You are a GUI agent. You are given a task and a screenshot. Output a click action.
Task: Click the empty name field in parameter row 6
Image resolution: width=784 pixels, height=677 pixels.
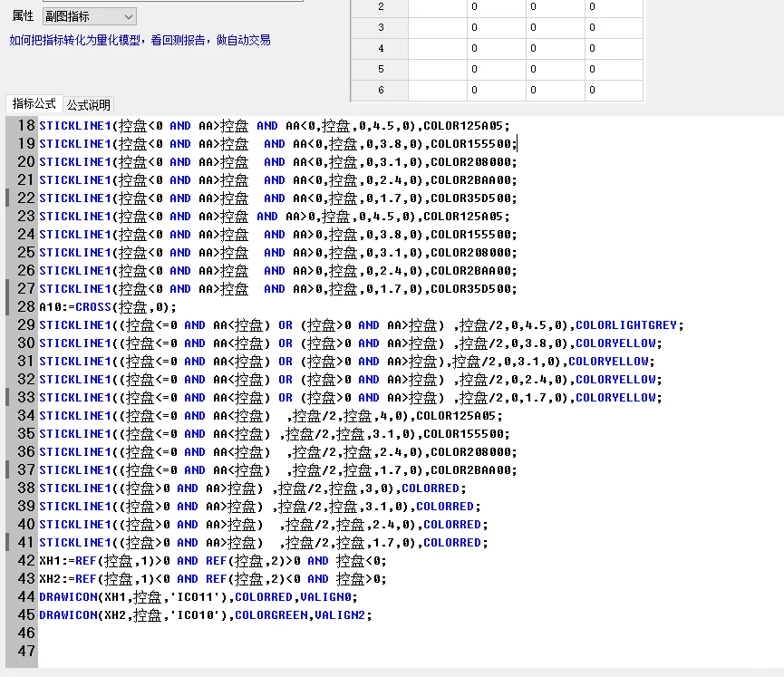click(x=438, y=90)
